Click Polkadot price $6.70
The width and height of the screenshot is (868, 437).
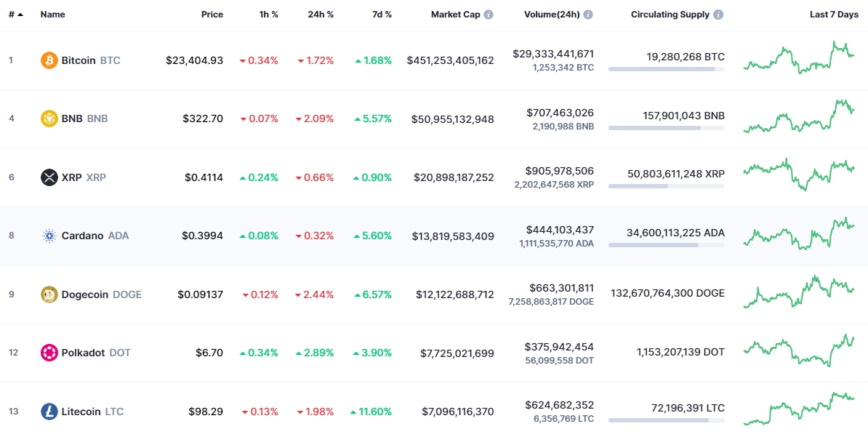pos(209,353)
